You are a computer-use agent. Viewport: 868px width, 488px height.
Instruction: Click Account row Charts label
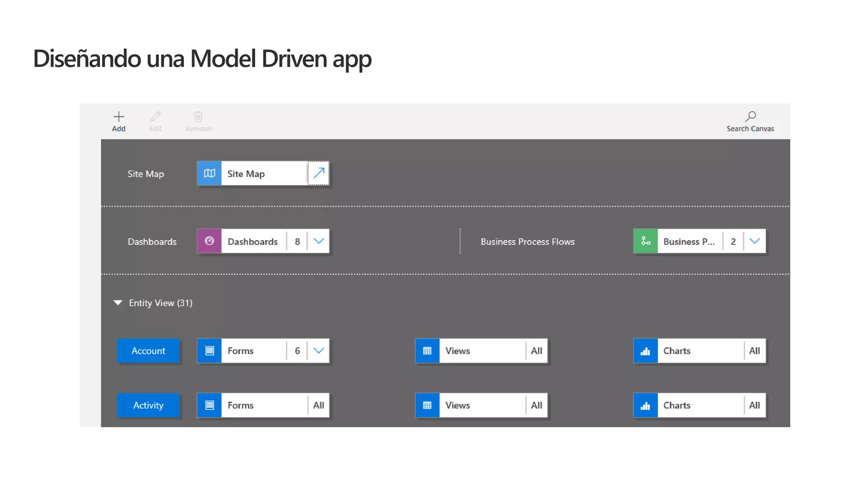[677, 351]
